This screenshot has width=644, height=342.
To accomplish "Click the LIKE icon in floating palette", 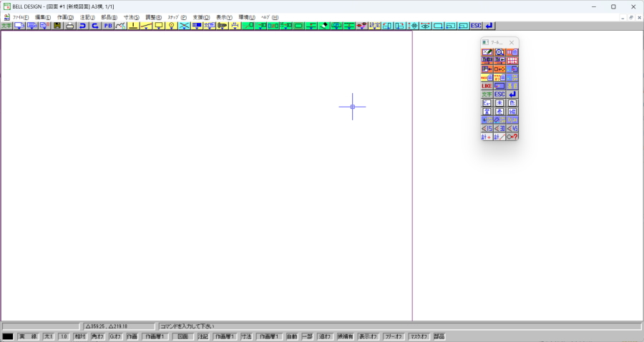I will (487, 86).
